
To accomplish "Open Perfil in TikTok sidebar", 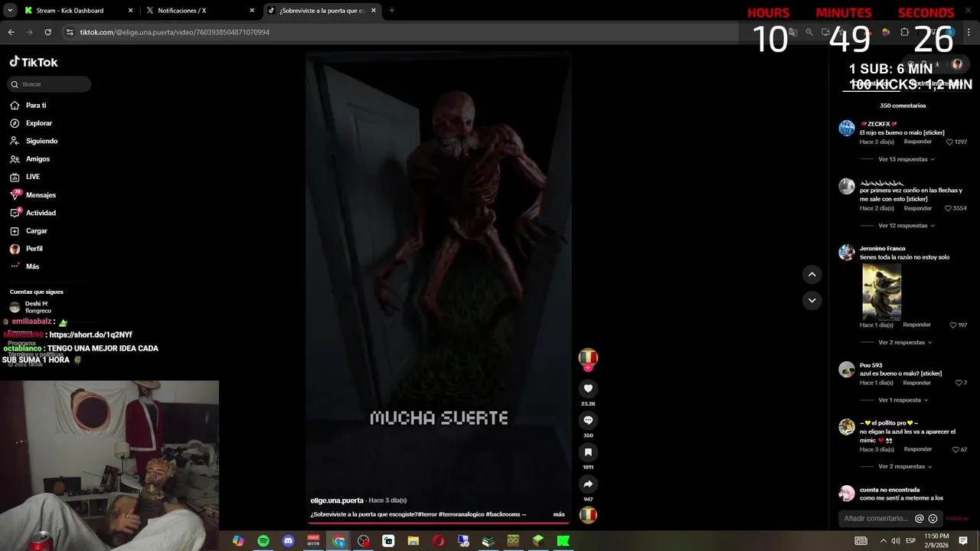I will point(34,249).
